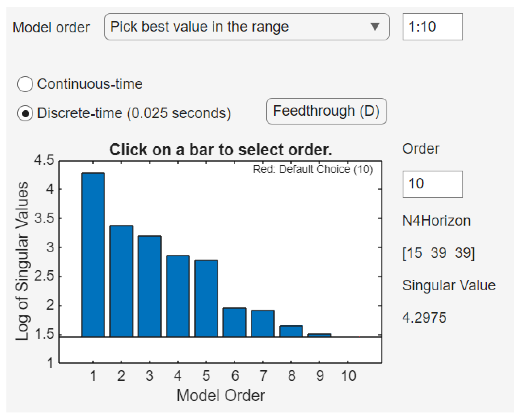Click the bar for model order 5

206,299
